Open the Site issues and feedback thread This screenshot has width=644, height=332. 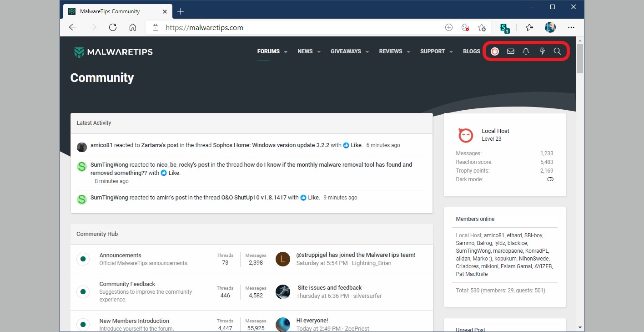coord(330,288)
